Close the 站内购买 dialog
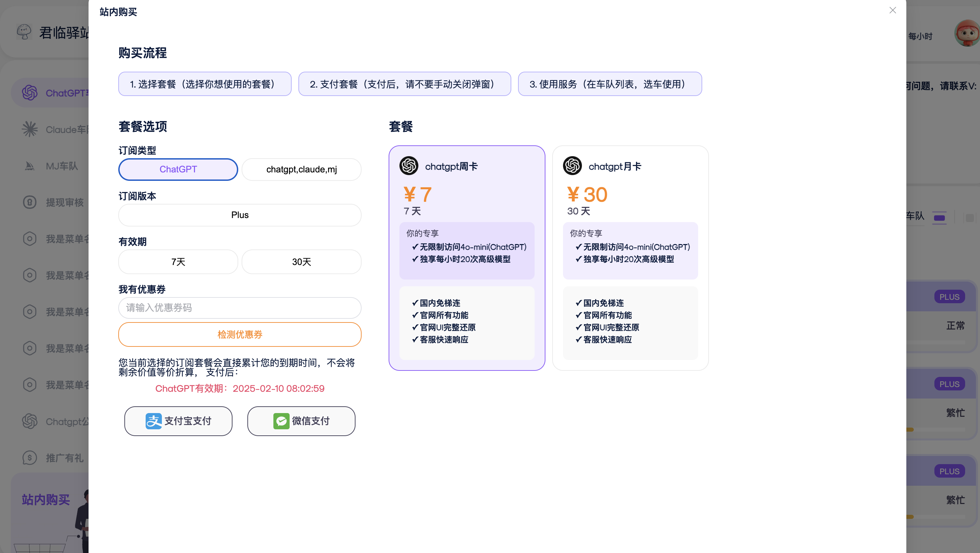 click(x=892, y=10)
